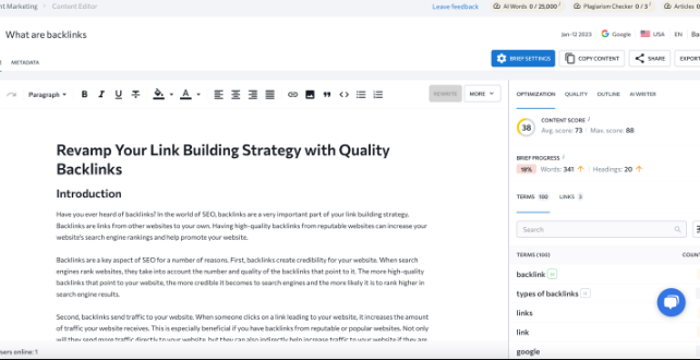Click the Leave feedback link
The image size is (700, 360).
tap(455, 7)
